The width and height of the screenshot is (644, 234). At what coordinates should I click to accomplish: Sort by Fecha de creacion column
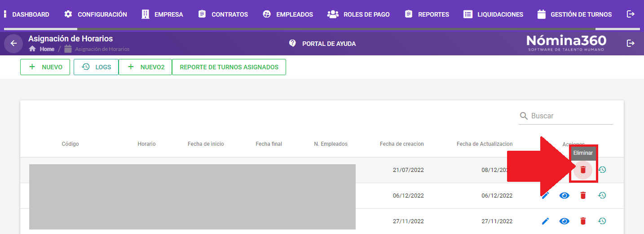click(401, 144)
